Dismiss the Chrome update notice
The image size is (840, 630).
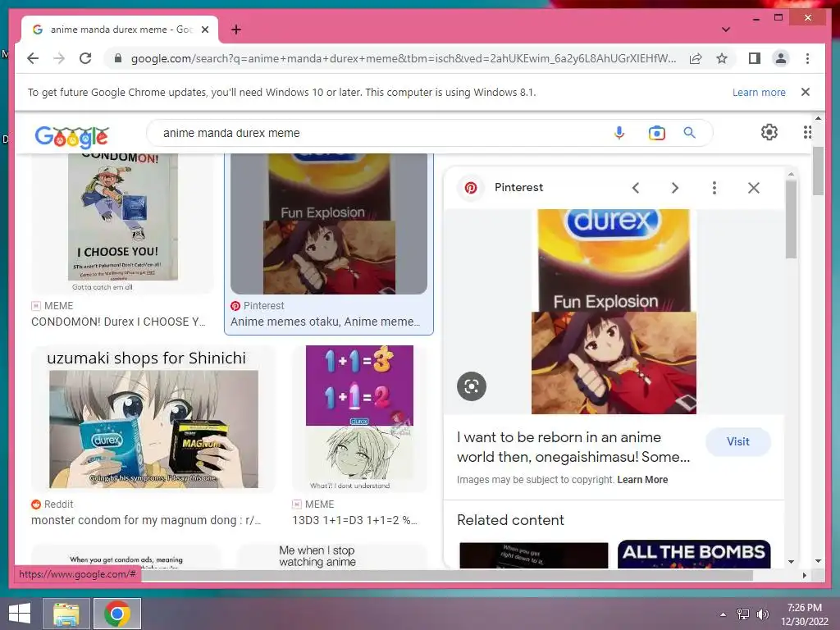pos(805,92)
